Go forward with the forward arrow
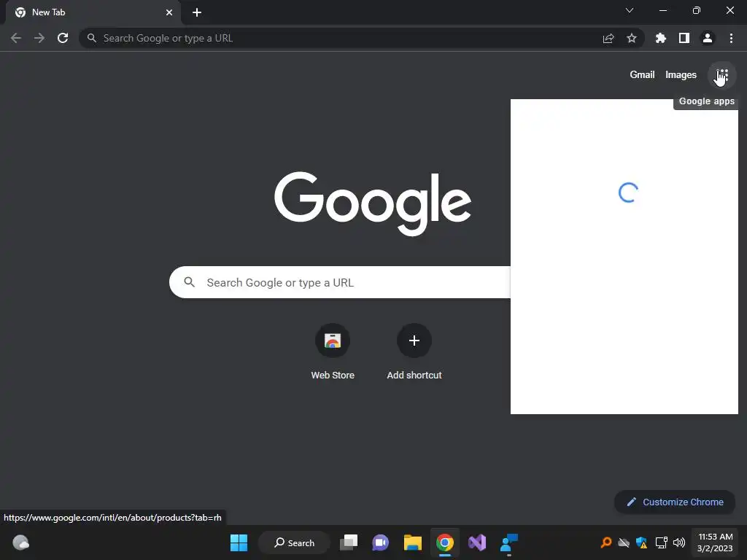Screen dimensions: 747x560 39,38
